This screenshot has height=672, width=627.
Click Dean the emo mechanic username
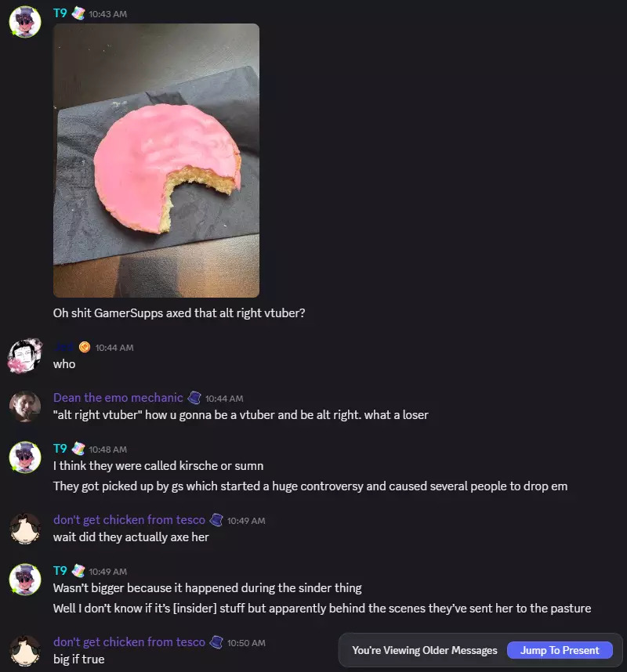coord(118,398)
